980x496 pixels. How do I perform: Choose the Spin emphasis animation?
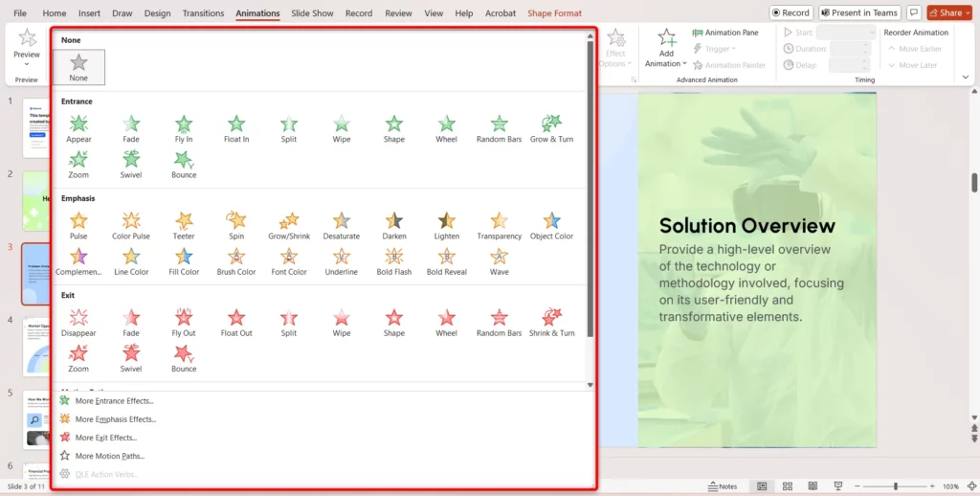236,224
